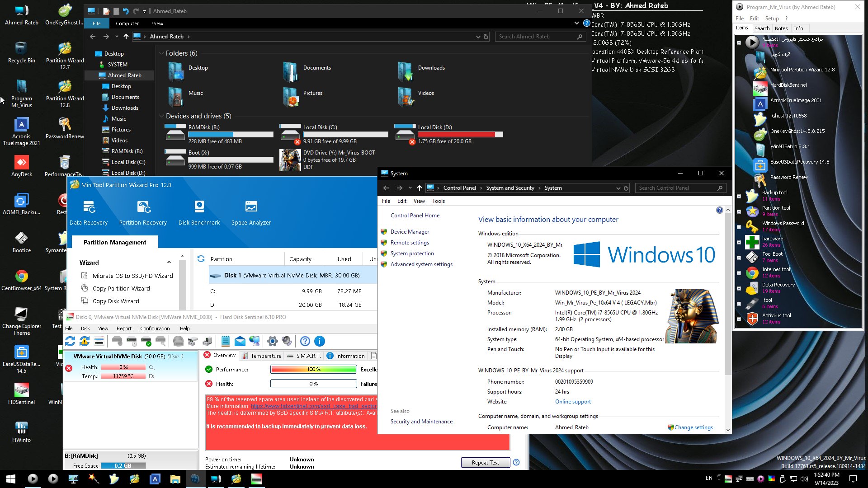Switch to the Search tab in Program_Mr_Virus
Screen dimensions: 868x488
(762, 28)
